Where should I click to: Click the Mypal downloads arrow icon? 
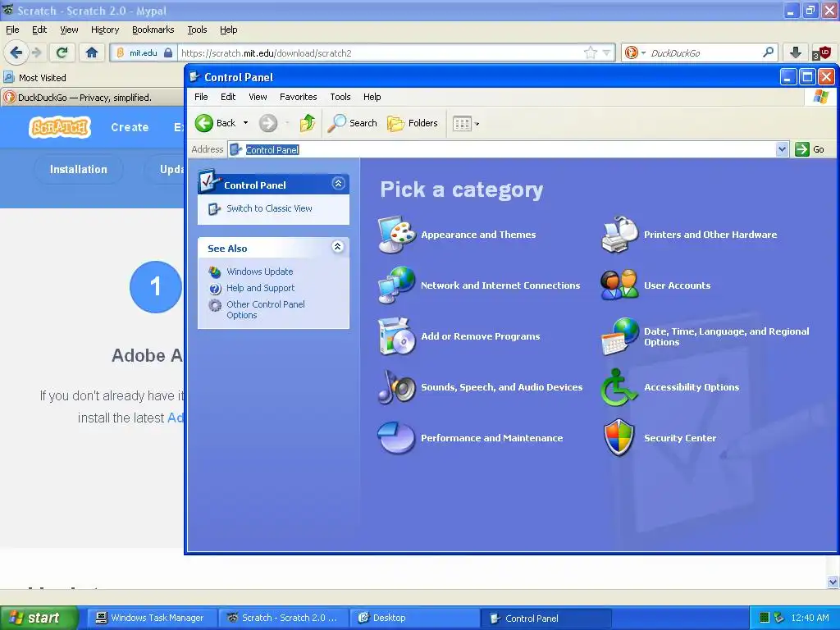point(796,52)
